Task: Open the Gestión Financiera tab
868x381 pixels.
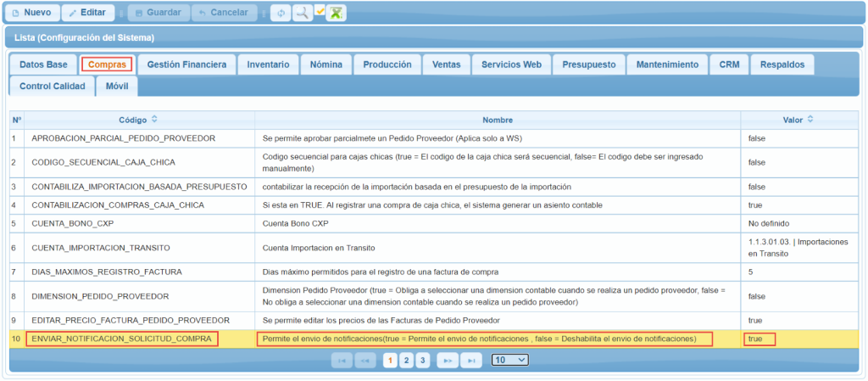Action: tap(186, 64)
